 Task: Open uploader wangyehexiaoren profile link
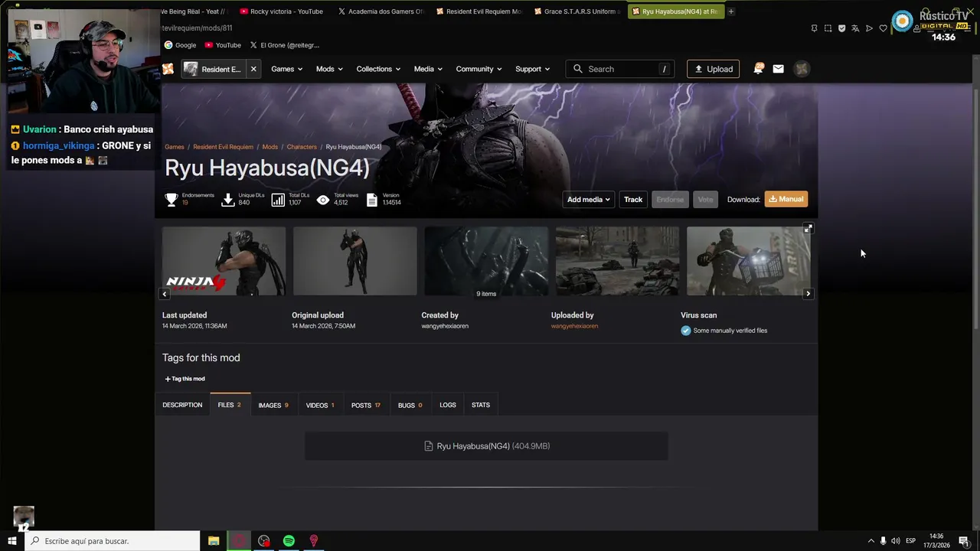[574, 326]
